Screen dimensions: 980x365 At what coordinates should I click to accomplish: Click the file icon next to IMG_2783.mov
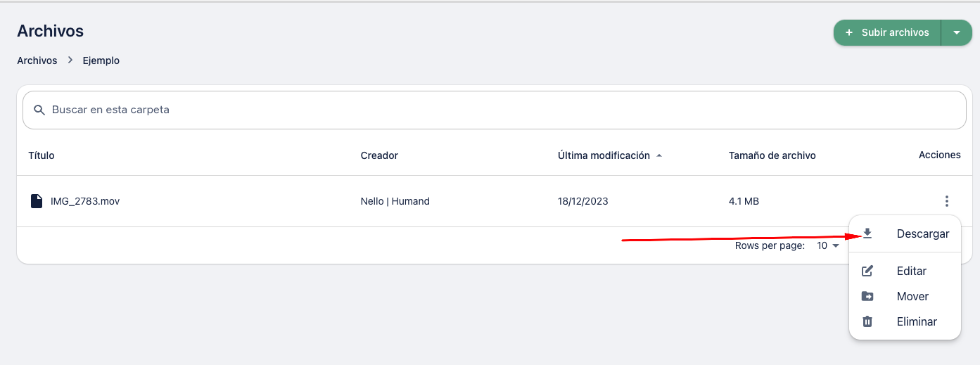coord(36,201)
